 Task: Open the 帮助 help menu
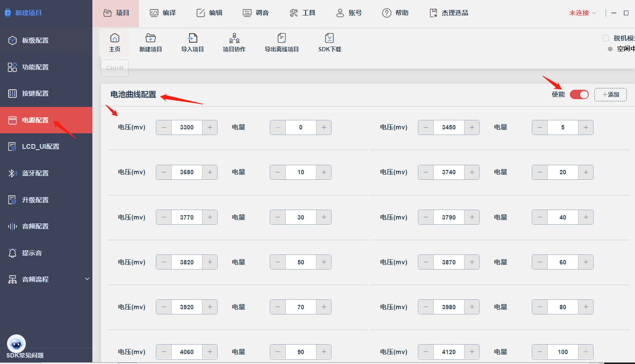(395, 13)
